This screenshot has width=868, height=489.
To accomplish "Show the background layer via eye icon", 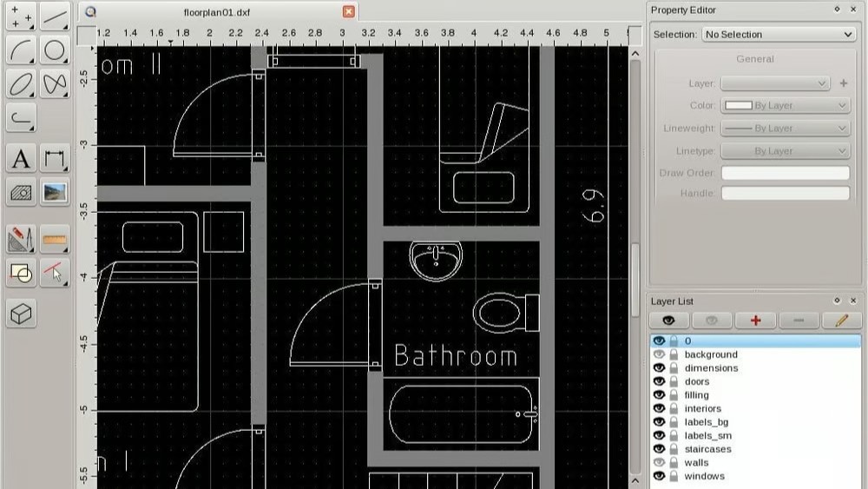I will (659, 354).
